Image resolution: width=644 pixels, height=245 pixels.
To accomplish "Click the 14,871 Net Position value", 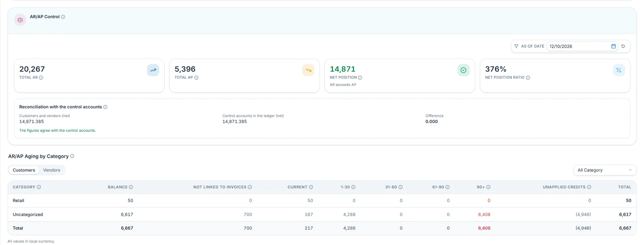I will point(342,69).
